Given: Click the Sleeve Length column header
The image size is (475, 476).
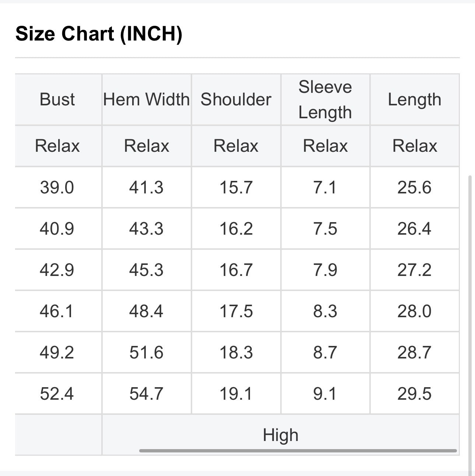Looking at the screenshot, I should coord(325,99).
